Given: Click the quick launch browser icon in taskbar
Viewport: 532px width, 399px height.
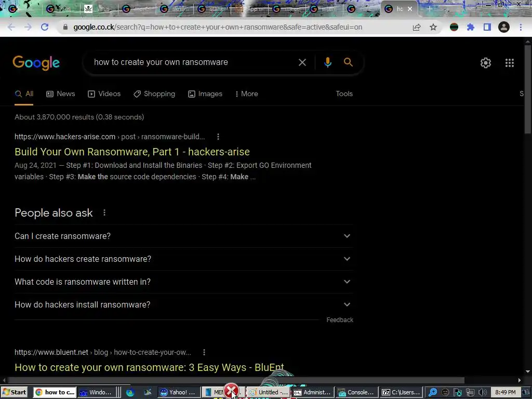Looking at the screenshot, I should [130, 393].
